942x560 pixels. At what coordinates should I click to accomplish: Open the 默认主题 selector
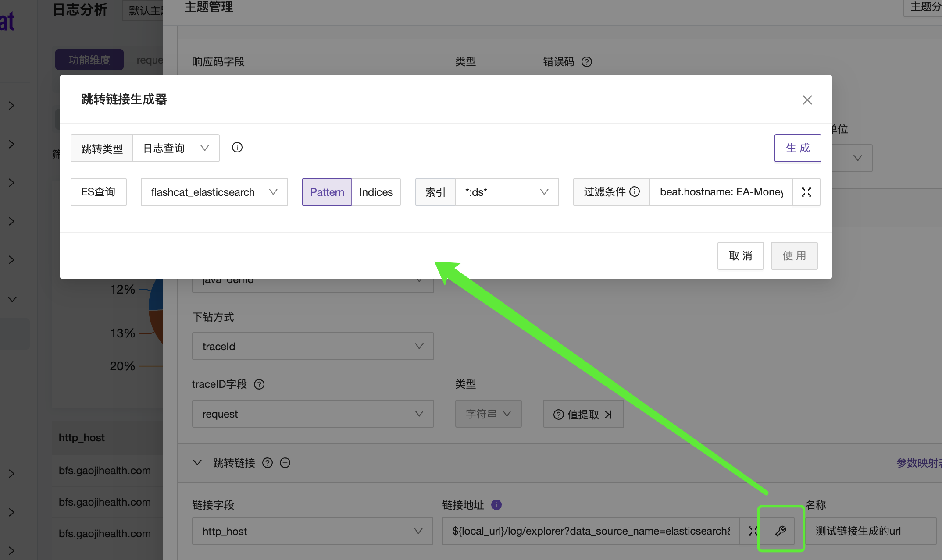tap(143, 10)
